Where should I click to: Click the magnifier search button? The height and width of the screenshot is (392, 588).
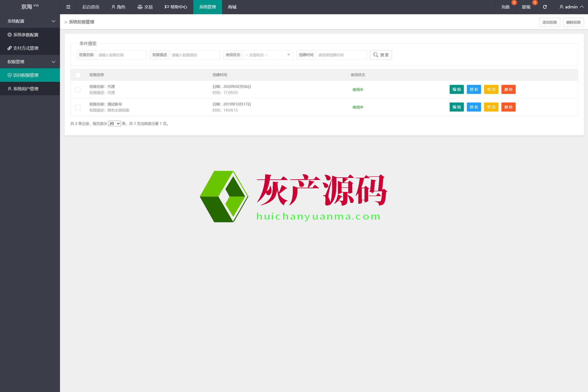(381, 55)
